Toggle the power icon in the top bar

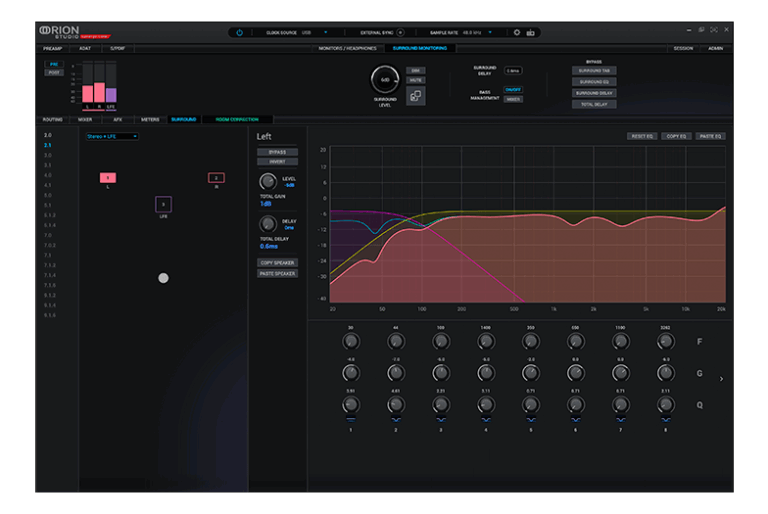(239, 33)
